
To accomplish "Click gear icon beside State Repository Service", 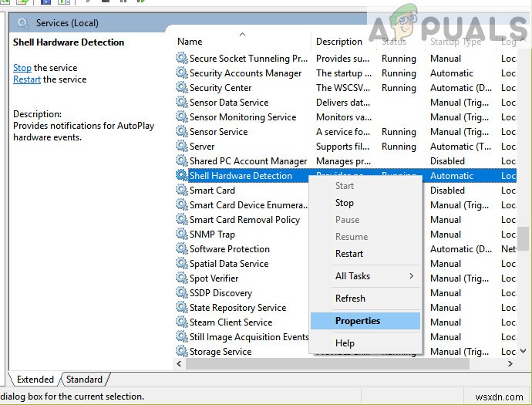I will pyautogui.click(x=181, y=307).
